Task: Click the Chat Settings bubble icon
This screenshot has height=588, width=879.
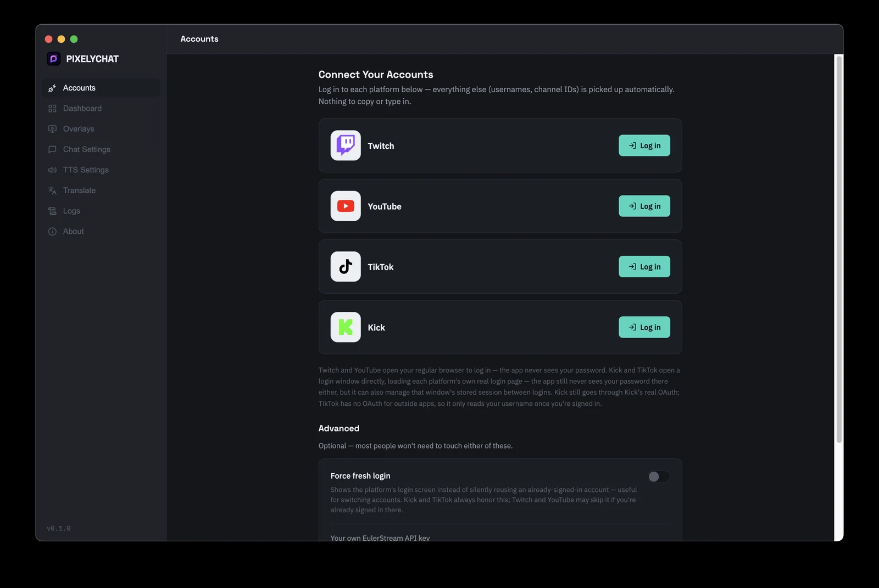Action: coord(52,149)
